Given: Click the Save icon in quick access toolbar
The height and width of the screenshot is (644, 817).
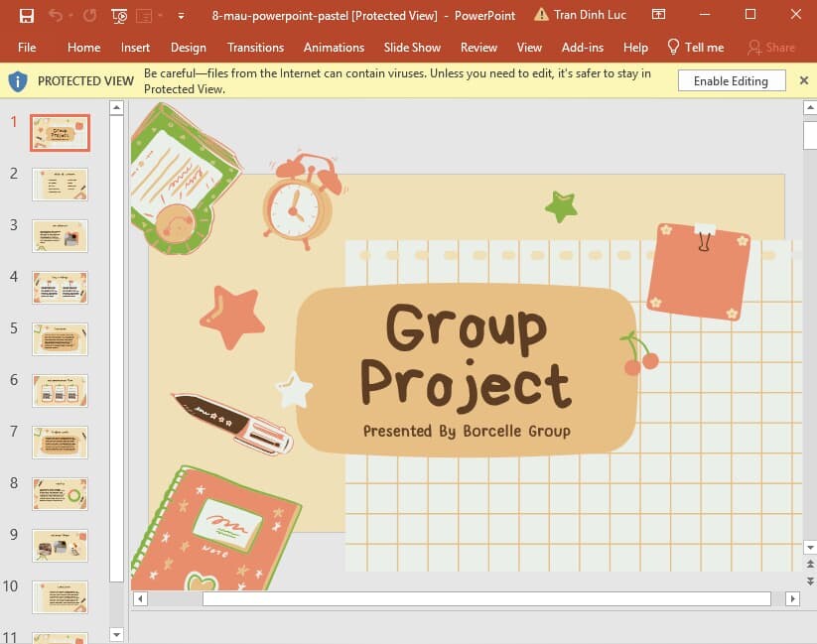Looking at the screenshot, I should [x=26, y=16].
